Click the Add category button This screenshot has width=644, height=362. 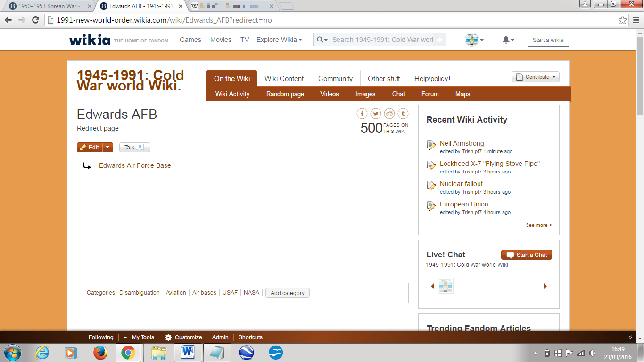288,293
